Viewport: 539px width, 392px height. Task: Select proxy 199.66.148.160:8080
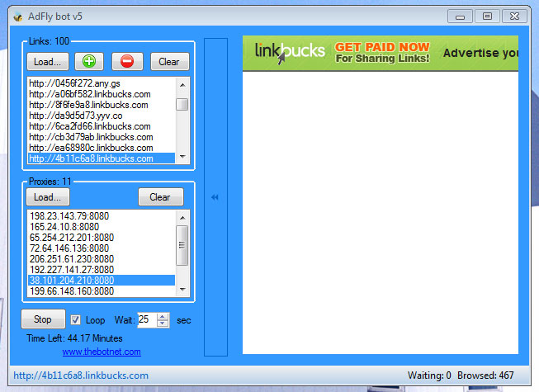(x=102, y=291)
